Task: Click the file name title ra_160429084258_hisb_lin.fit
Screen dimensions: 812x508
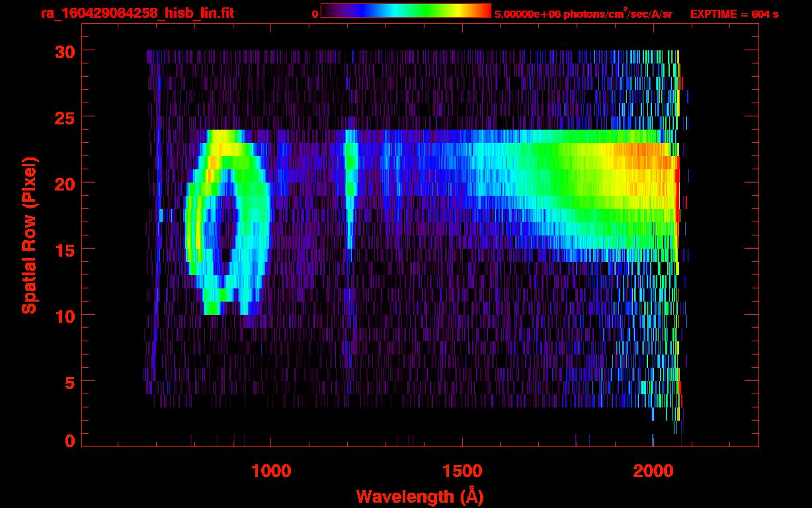Action: (x=137, y=13)
